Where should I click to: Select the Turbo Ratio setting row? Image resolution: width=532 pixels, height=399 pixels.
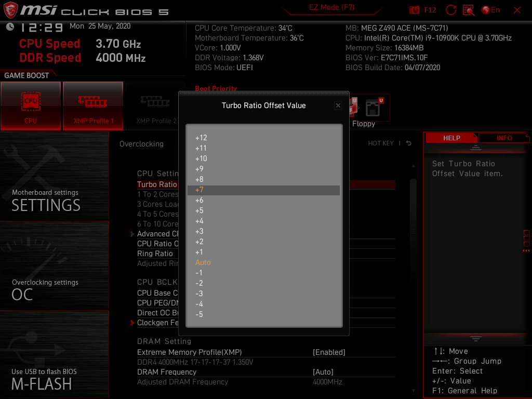point(266,184)
